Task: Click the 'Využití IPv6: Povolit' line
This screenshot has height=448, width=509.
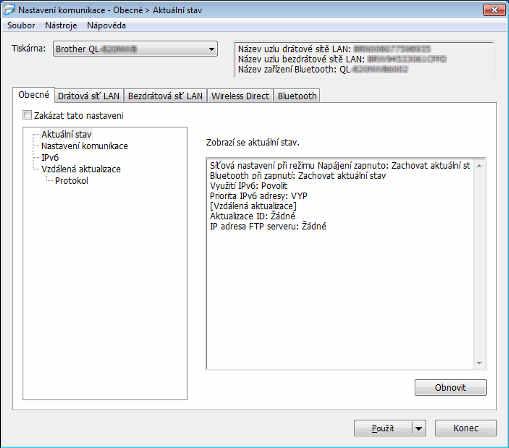Action: (249, 186)
